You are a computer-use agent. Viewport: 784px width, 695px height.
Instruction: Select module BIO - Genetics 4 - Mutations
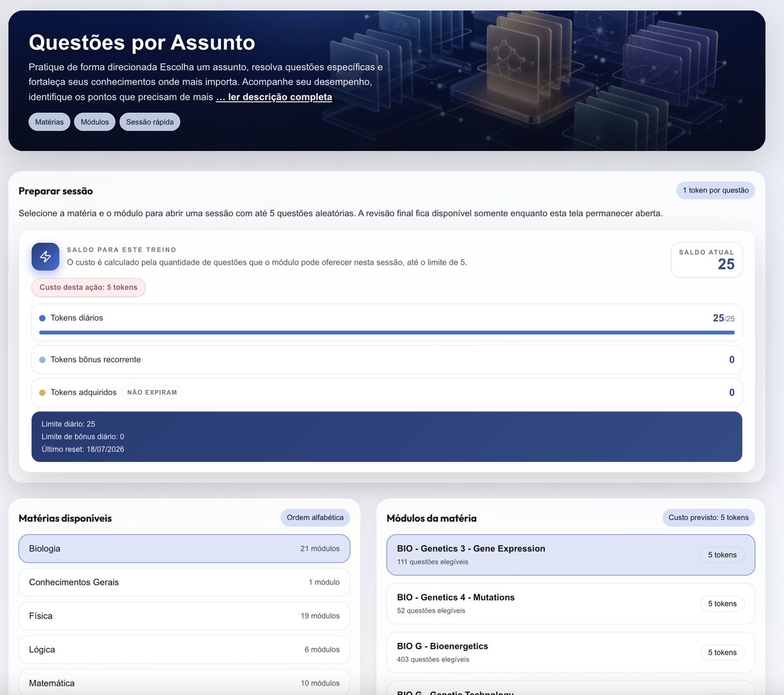(571, 604)
